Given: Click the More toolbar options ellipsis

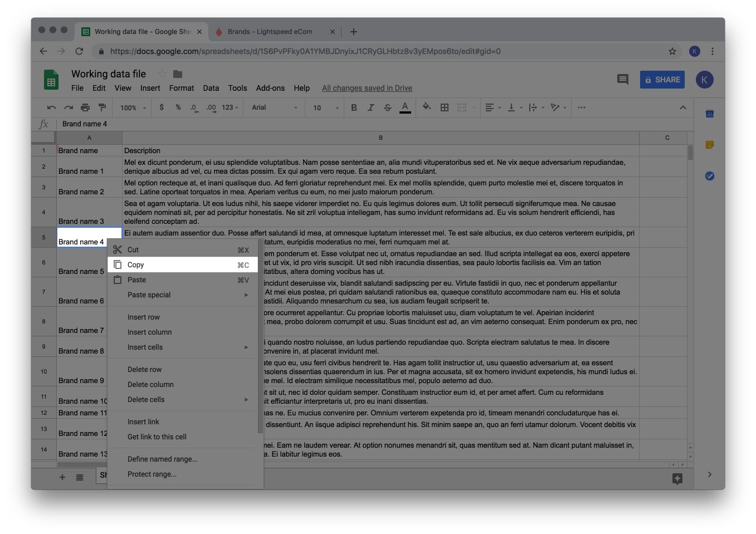Looking at the screenshot, I should pyautogui.click(x=582, y=107).
